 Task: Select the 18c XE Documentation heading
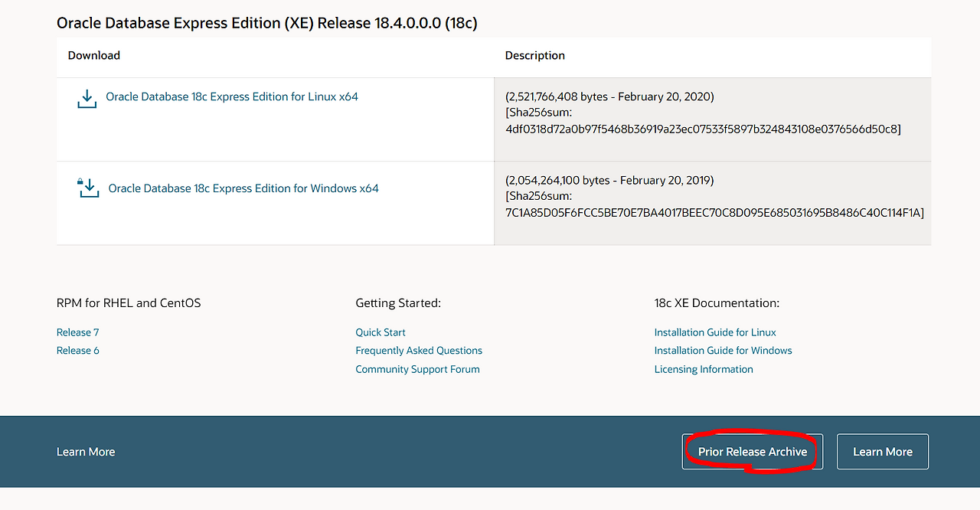(x=717, y=303)
